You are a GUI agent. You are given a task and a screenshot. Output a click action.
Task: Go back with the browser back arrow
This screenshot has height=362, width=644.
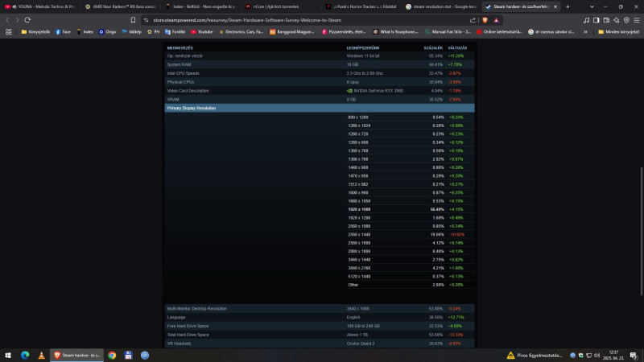[7, 20]
